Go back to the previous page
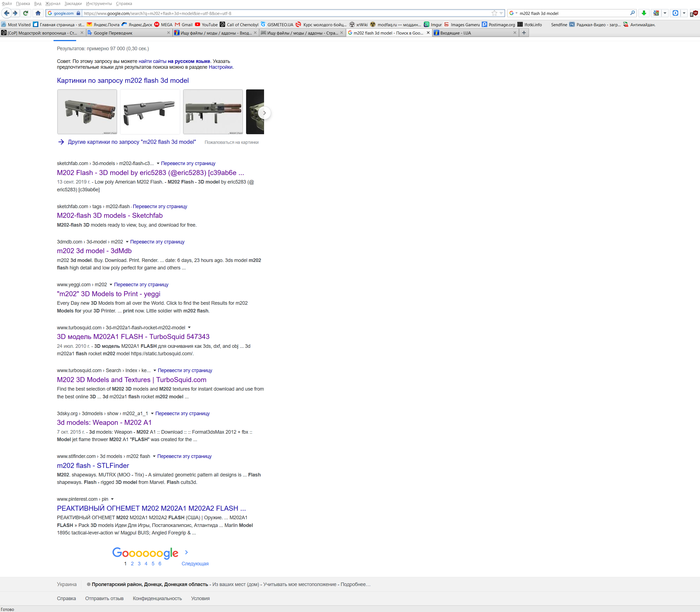 (7, 13)
